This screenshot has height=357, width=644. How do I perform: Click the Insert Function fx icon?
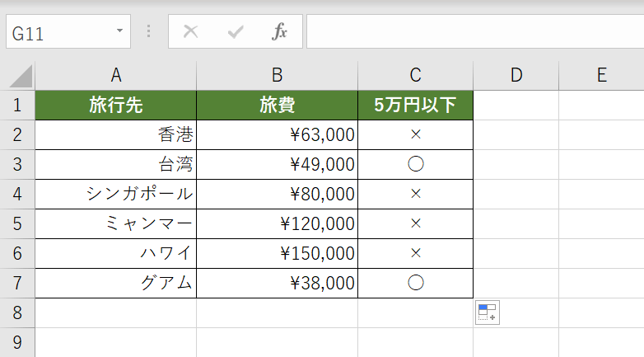pos(280,32)
